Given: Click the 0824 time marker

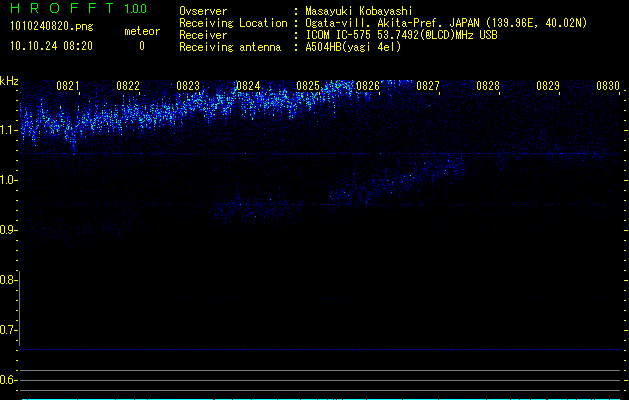Looking at the screenshot, I should (x=248, y=86).
